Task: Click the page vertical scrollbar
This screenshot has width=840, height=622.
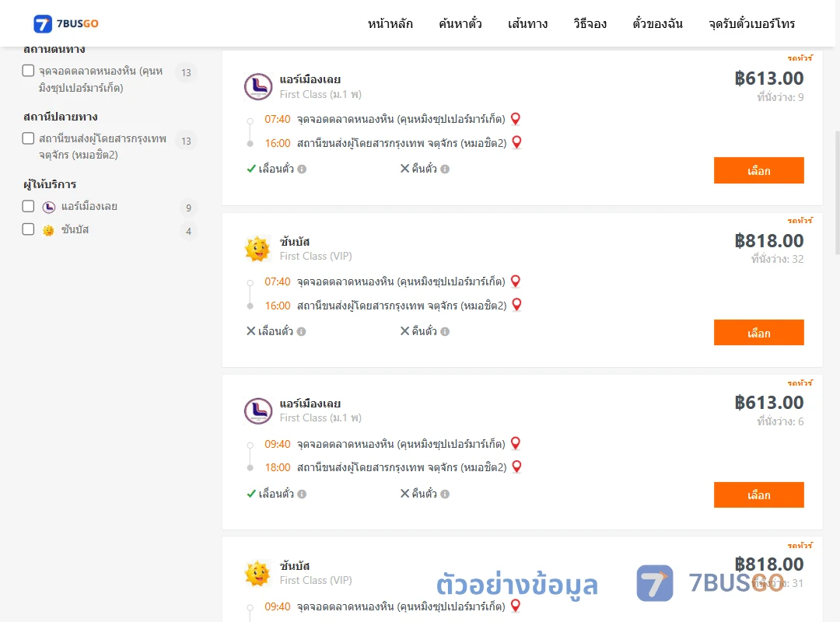Action: (x=837, y=193)
